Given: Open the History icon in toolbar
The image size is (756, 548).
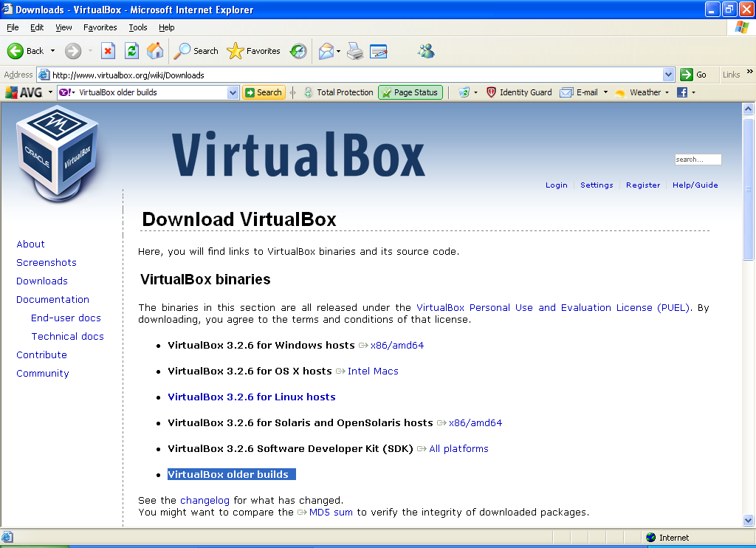Looking at the screenshot, I should tap(298, 51).
